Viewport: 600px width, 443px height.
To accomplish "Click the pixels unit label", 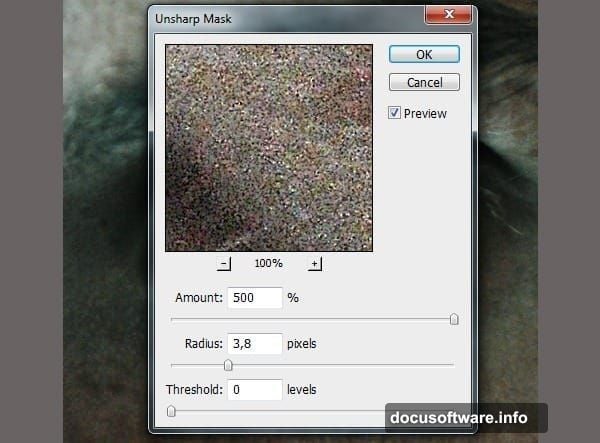I will tap(302, 344).
